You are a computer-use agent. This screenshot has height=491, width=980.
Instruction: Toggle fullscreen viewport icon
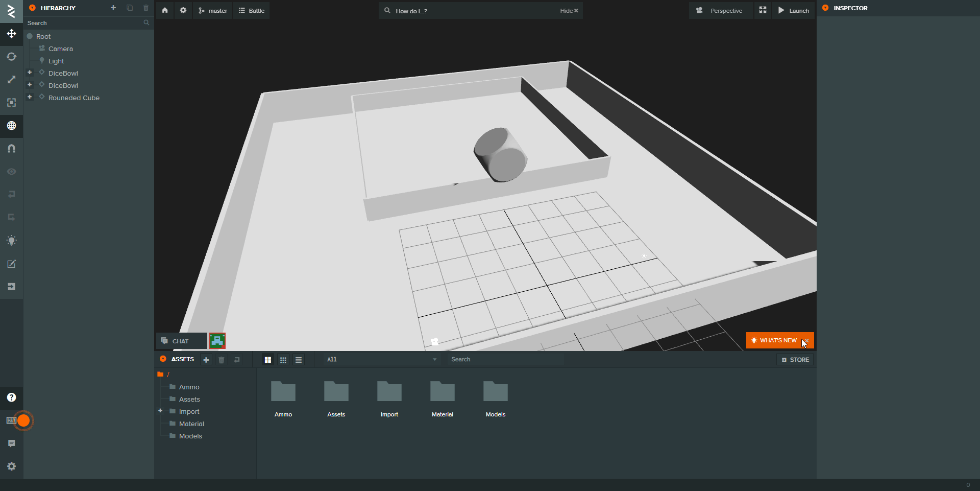tap(763, 10)
